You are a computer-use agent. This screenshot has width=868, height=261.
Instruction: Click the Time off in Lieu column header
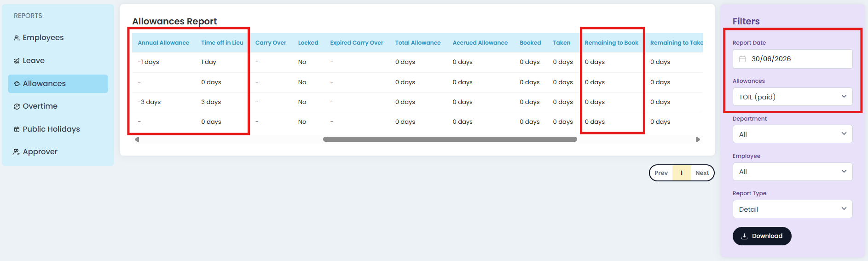pyautogui.click(x=222, y=43)
